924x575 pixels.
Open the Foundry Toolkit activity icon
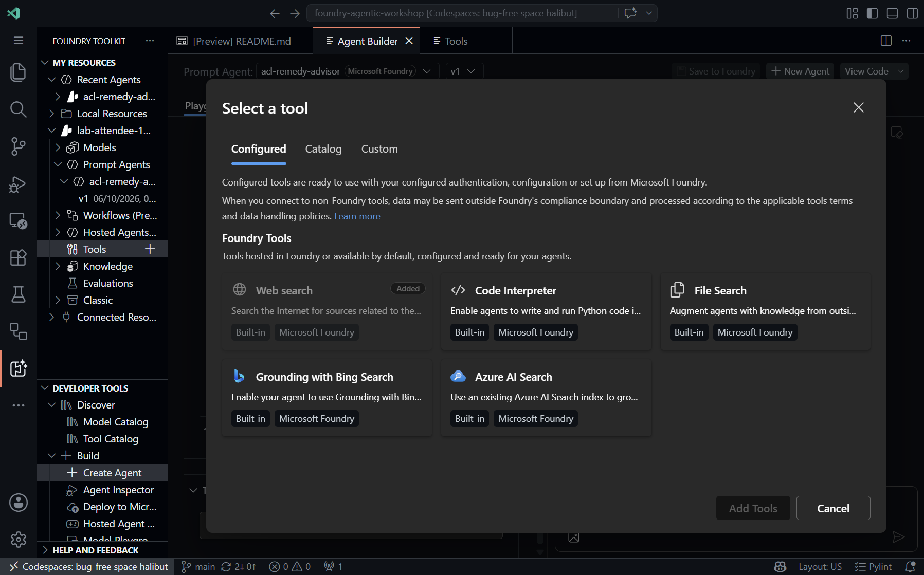(x=19, y=368)
